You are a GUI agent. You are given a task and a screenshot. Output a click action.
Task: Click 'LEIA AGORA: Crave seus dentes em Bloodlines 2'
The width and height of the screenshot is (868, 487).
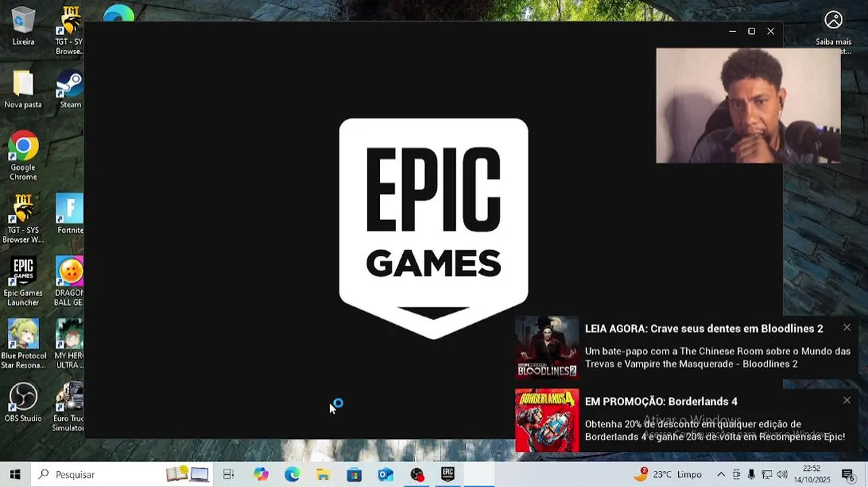704,329
